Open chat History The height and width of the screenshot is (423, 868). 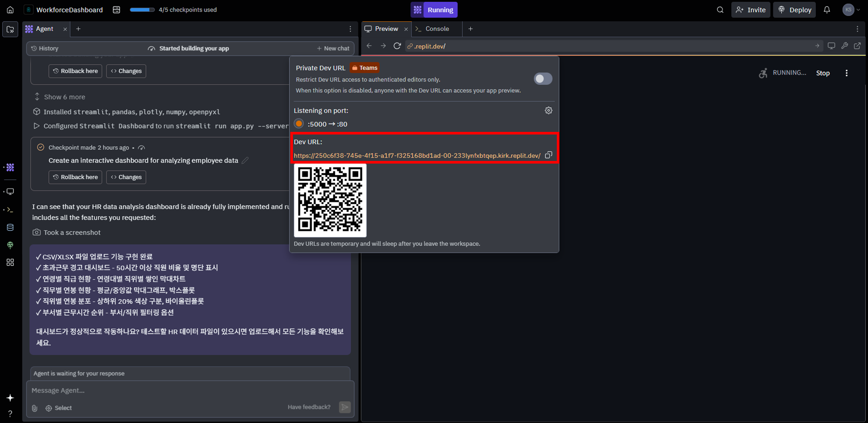point(45,48)
